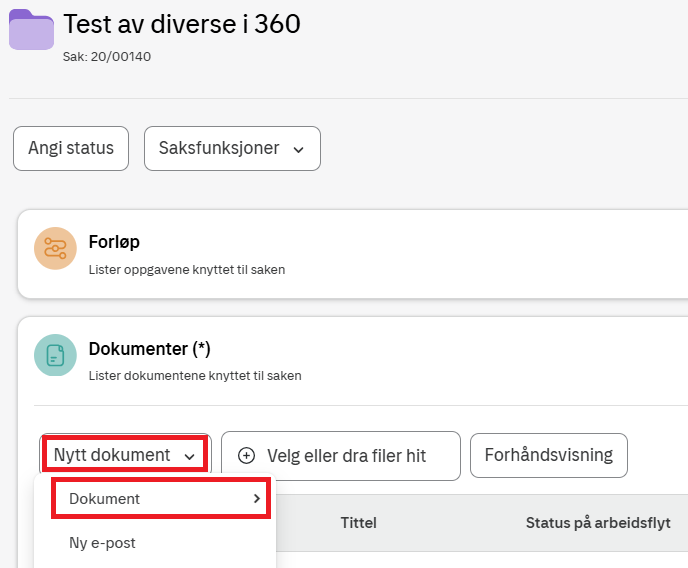The height and width of the screenshot is (568, 688).
Task: Click the purple case folder icon
Action: 32,30
